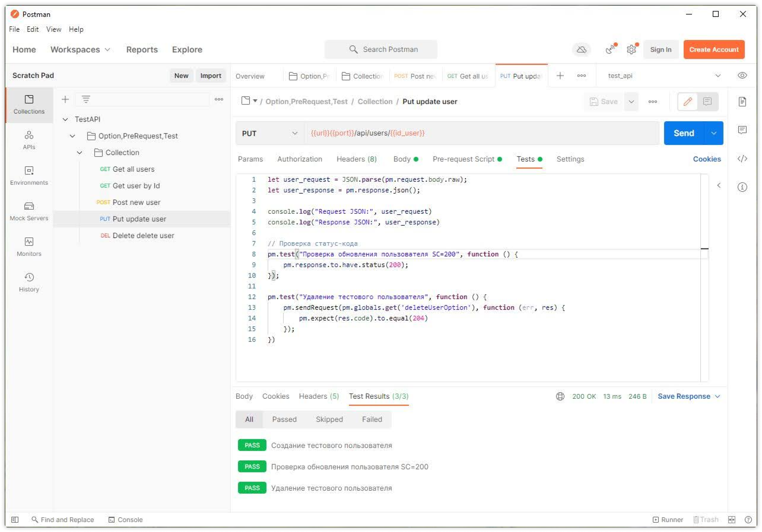The image size is (762, 532).
Task: Open the File menu
Action: pyautogui.click(x=14, y=29)
